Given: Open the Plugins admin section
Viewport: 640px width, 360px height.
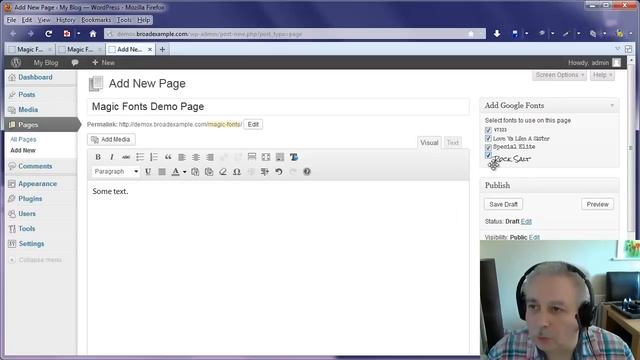Looking at the screenshot, I should (x=30, y=199).
